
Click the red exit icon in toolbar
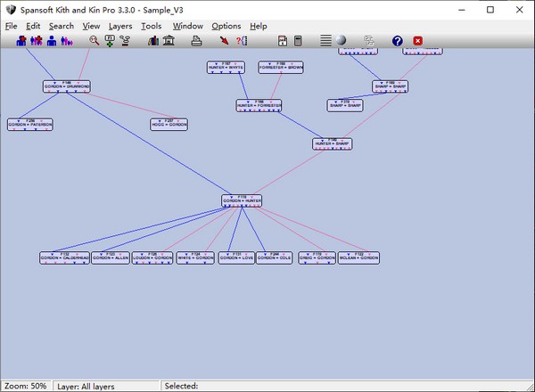pyautogui.click(x=417, y=41)
